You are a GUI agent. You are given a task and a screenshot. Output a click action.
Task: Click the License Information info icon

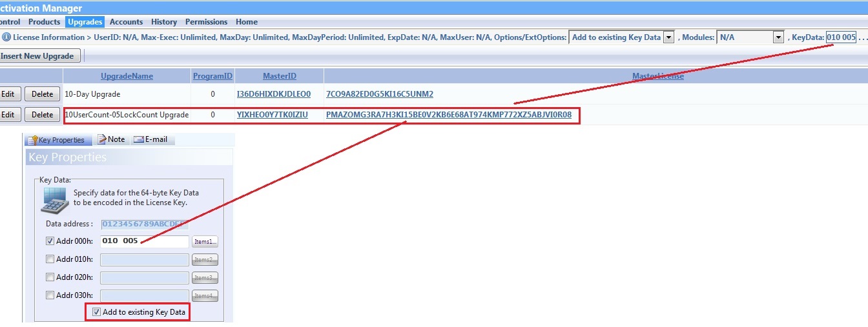tap(6, 37)
